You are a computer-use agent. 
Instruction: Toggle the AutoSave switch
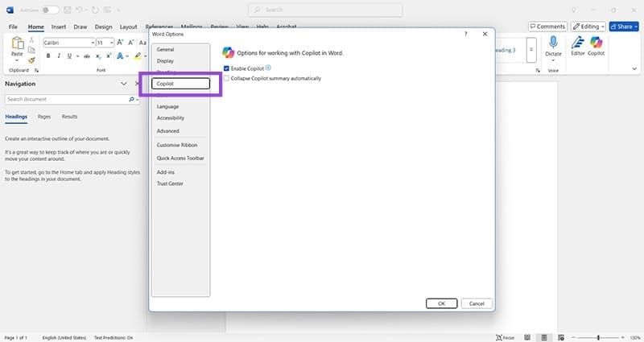50,10
